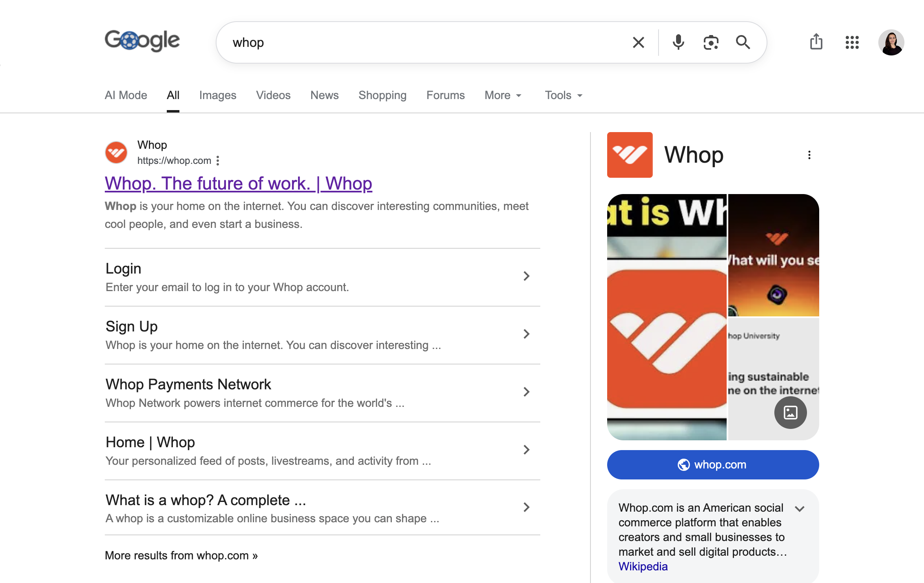Expand the Tools dropdown
This screenshot has height=583, width=924.
564,95
